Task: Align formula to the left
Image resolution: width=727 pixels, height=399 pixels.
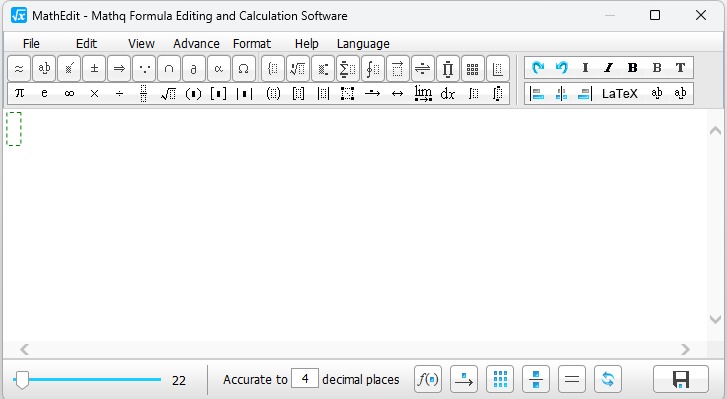Action: click(537, 94)
